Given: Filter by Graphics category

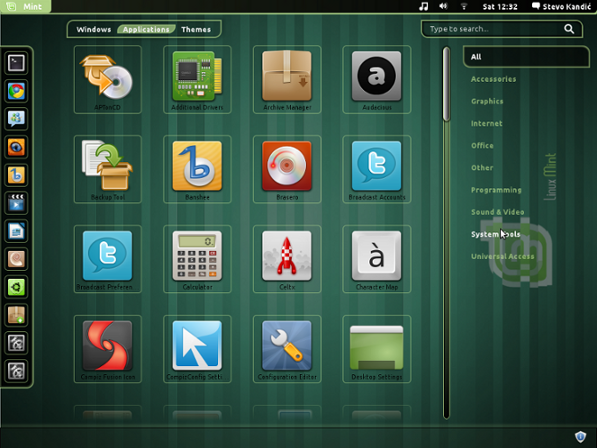Looking at the screenshot, I should (x=487, y=101).
